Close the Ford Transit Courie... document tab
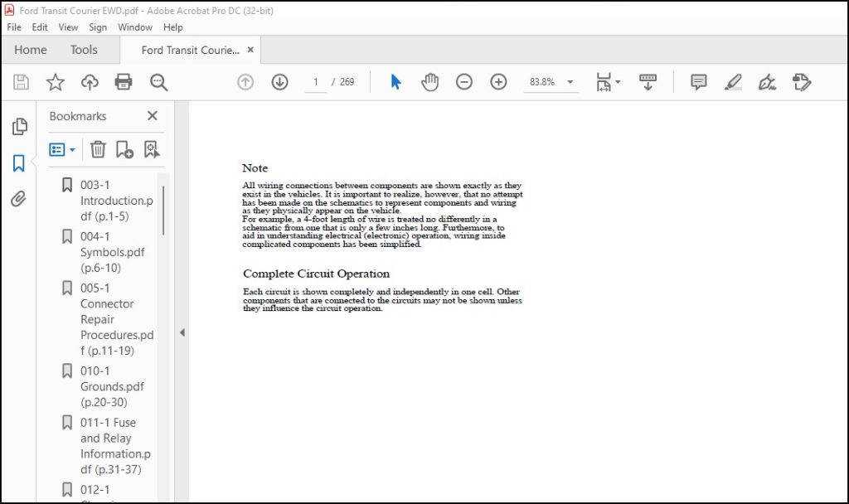The height and width of the screenshot is (504, 849). 250,50
